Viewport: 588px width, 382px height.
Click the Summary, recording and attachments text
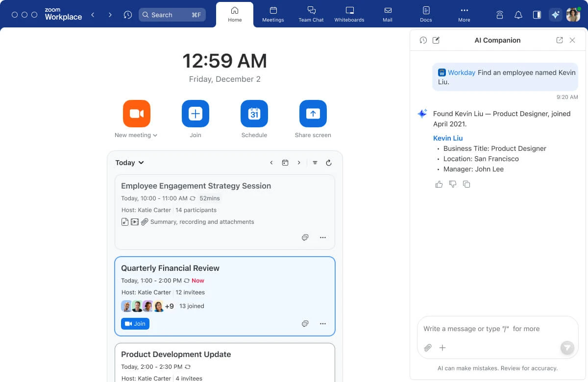pos(202,222)
